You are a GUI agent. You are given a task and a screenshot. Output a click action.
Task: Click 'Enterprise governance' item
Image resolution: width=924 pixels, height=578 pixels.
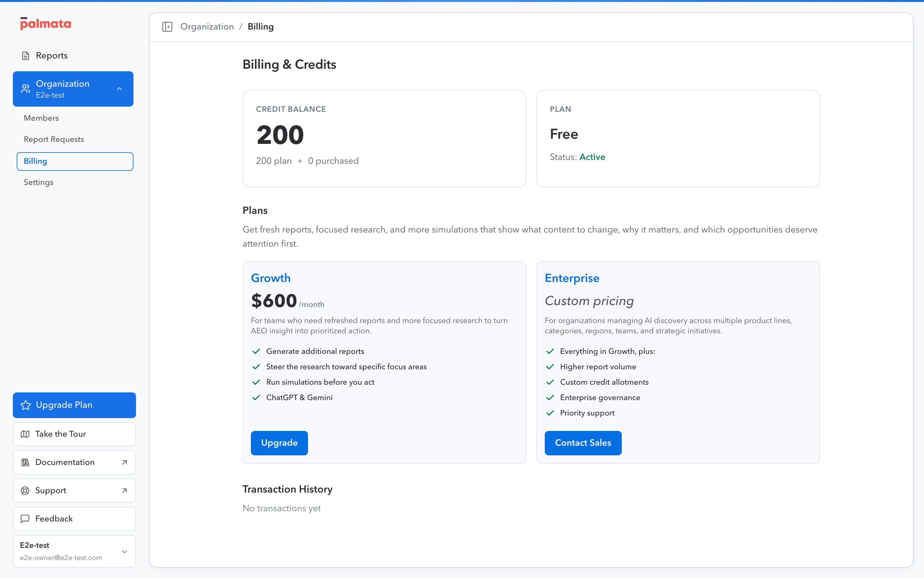point(600,398)
